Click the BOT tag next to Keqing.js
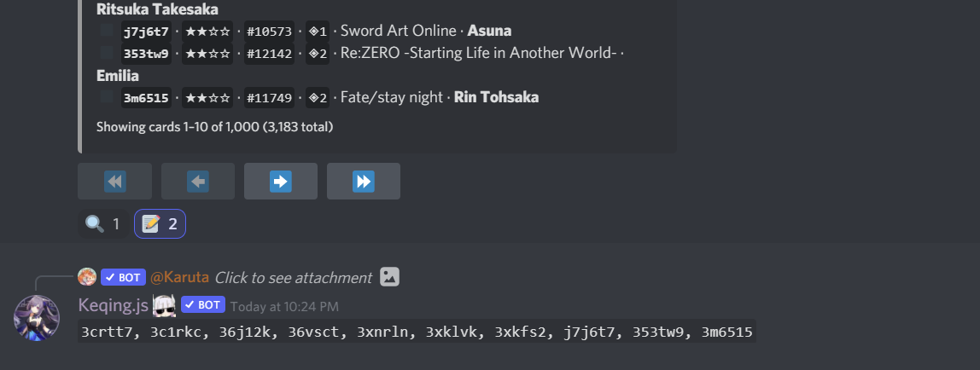The width and height of the screenshot is (980, 370). (202, 305)
